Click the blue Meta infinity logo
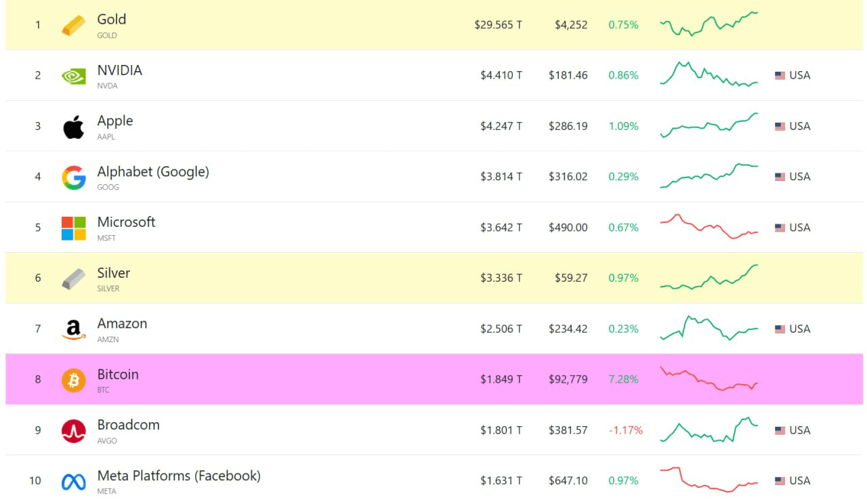The image size is (867, 504). [74, 482]
